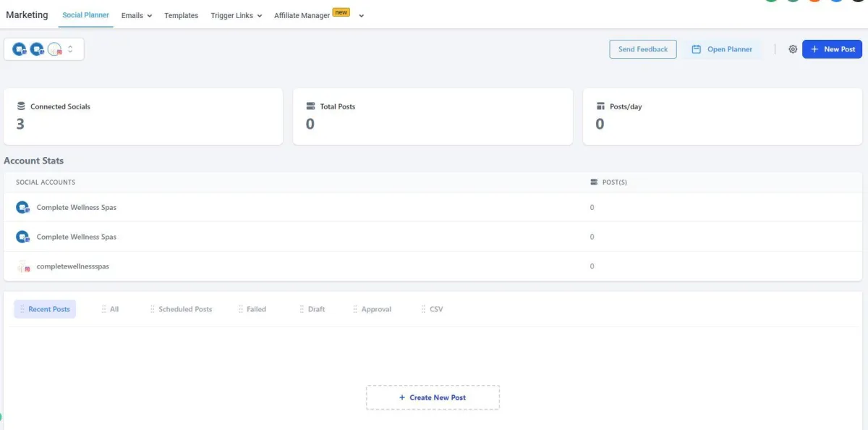Viewport: 868px width, 430px height.
Task: Click the Create New Post dashed box
Action: point(433,397)
